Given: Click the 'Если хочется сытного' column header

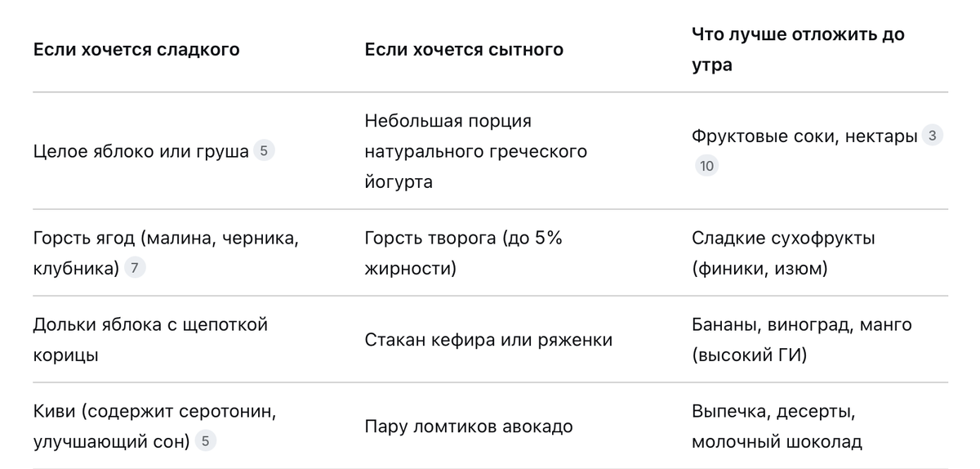Looking at the screenshot, I should point(464,50).
